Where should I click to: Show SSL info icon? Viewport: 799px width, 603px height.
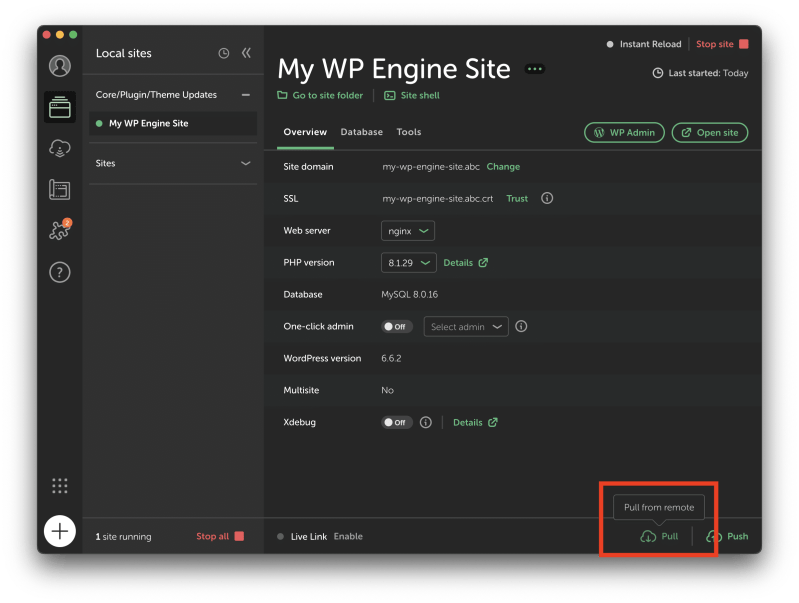pos(547,198)
